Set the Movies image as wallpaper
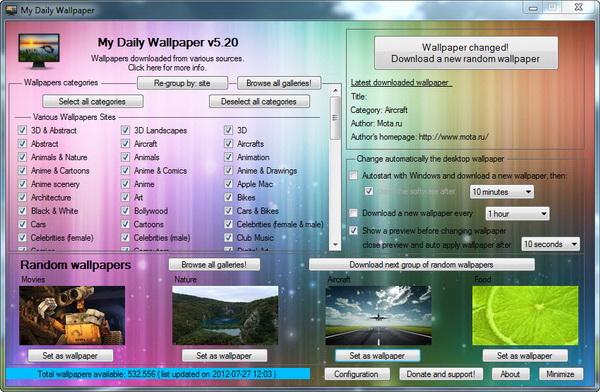 pyautogui.click(x=70, y=356)
